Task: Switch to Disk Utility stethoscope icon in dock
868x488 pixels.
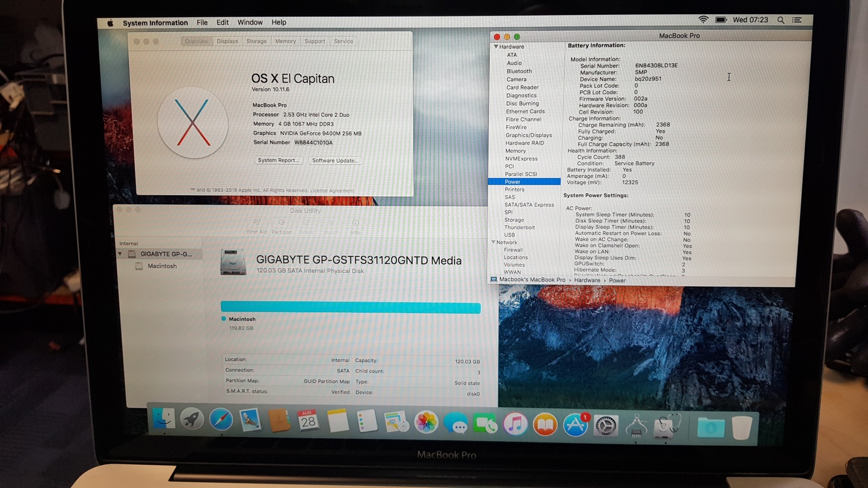Action: 667,427
